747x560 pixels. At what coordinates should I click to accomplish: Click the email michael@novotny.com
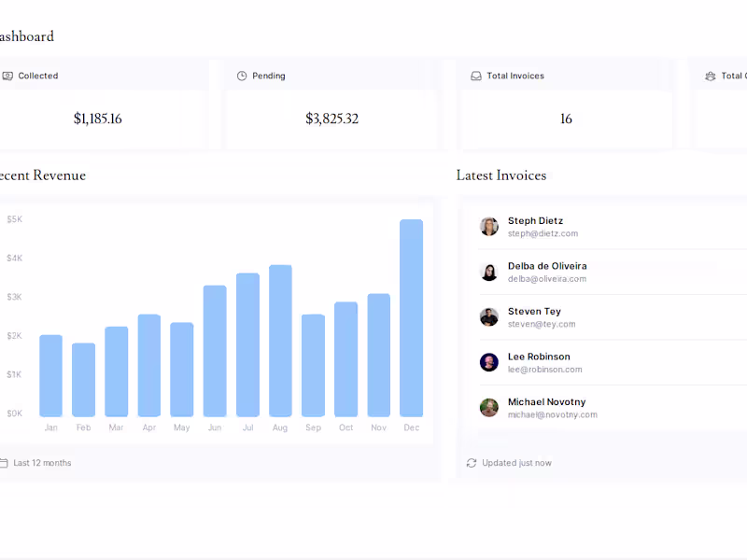click(553, 414)
